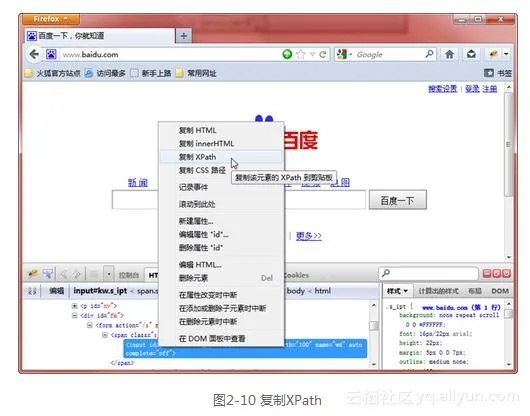The image size is (530, 416).
Task: Open 火狐官方站点 bookmark folder
Action: pos(53,73)
